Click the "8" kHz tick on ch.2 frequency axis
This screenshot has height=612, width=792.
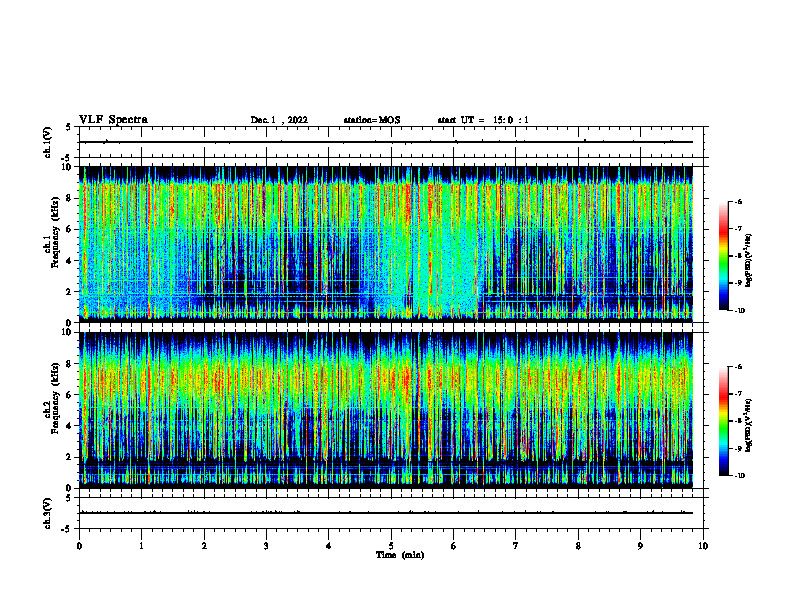[x=69, y=364]
